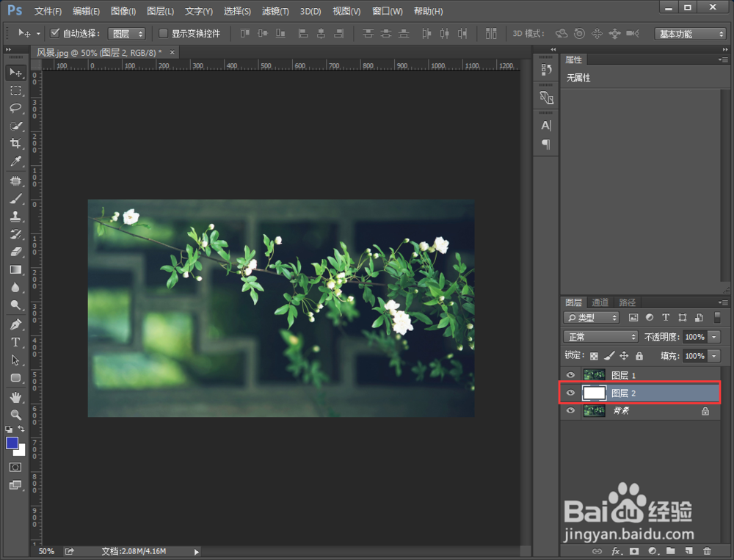734x560 pixels.
Task: Enable Show Transform Controls checkbox
Action: point(163,33)
